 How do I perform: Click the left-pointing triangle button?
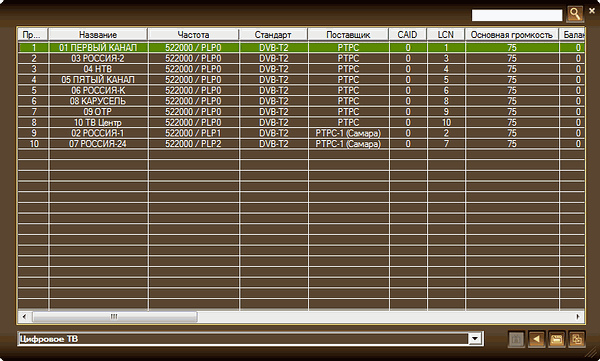tap(536, 339)
